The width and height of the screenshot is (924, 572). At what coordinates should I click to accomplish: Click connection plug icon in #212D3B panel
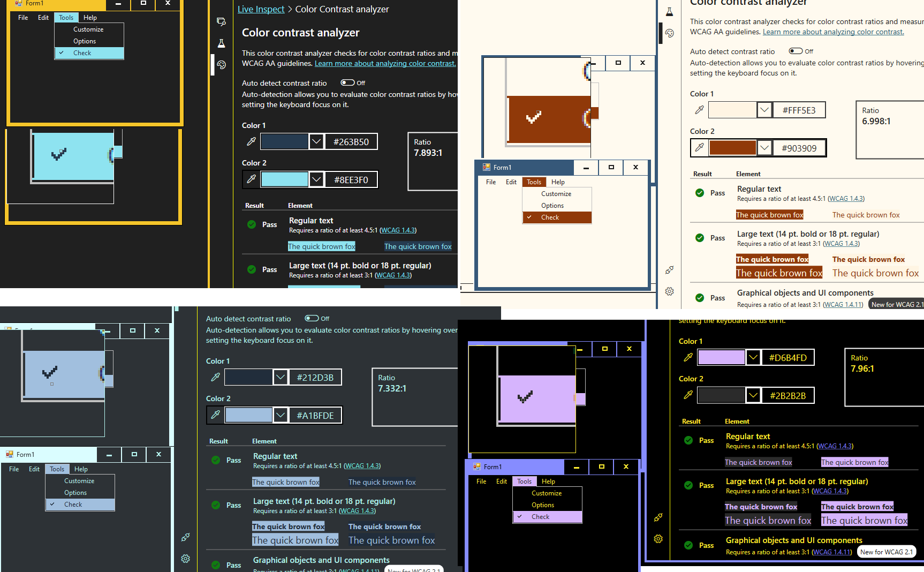(185, 537)
